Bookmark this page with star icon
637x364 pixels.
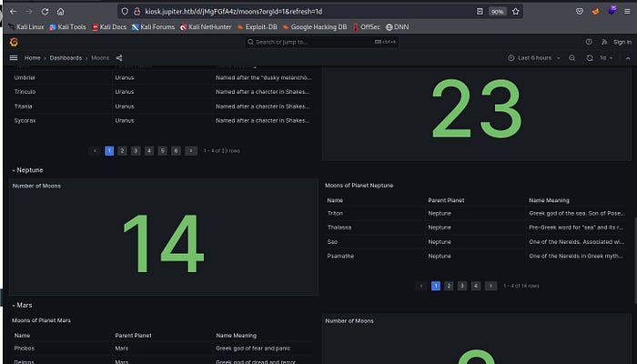coord(516,11)
